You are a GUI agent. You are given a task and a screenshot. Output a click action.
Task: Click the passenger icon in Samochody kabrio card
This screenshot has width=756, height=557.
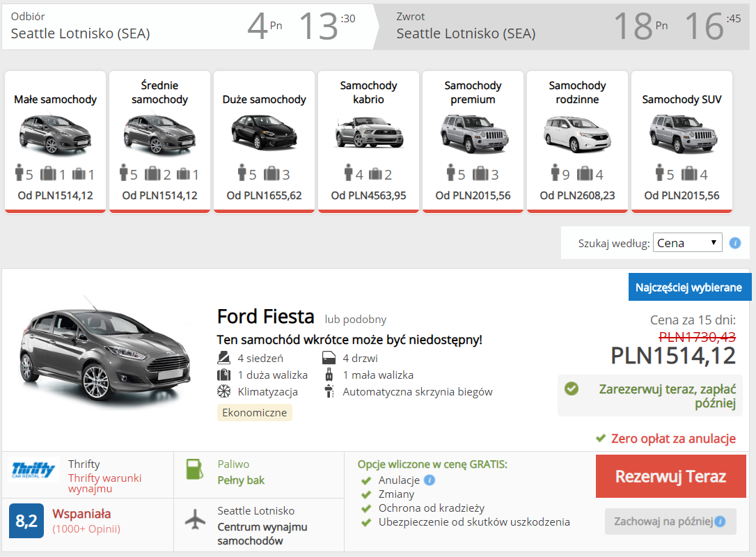pos(349,173)
